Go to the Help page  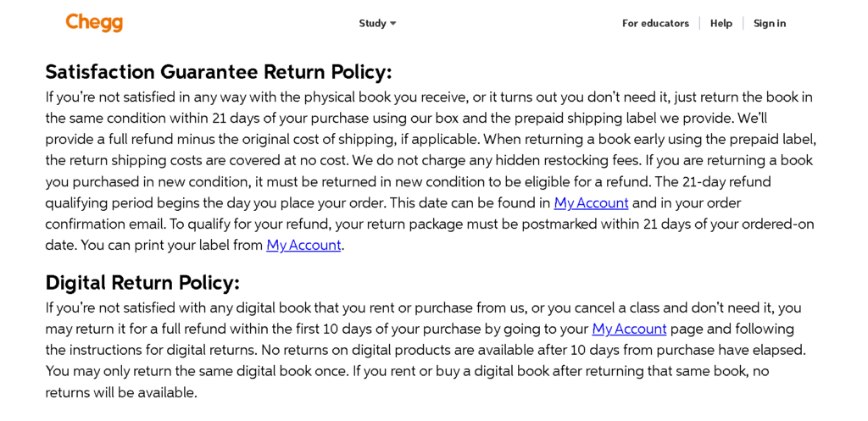(721, 24)
